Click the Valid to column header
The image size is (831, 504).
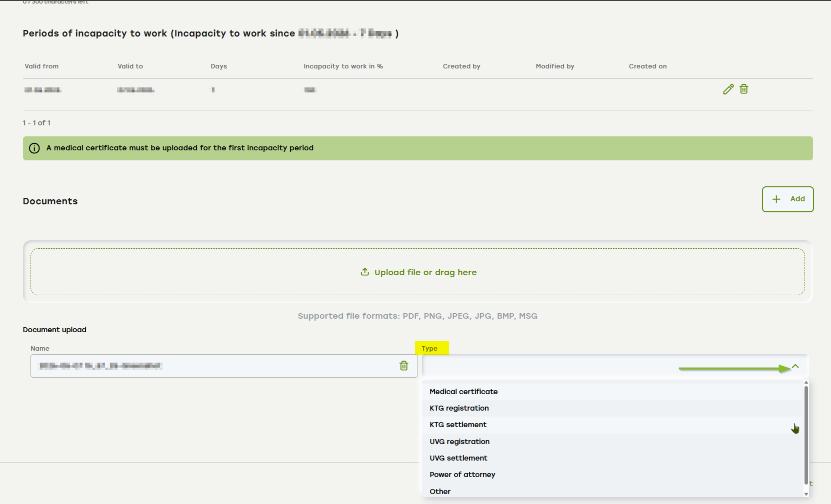(130, 66)
